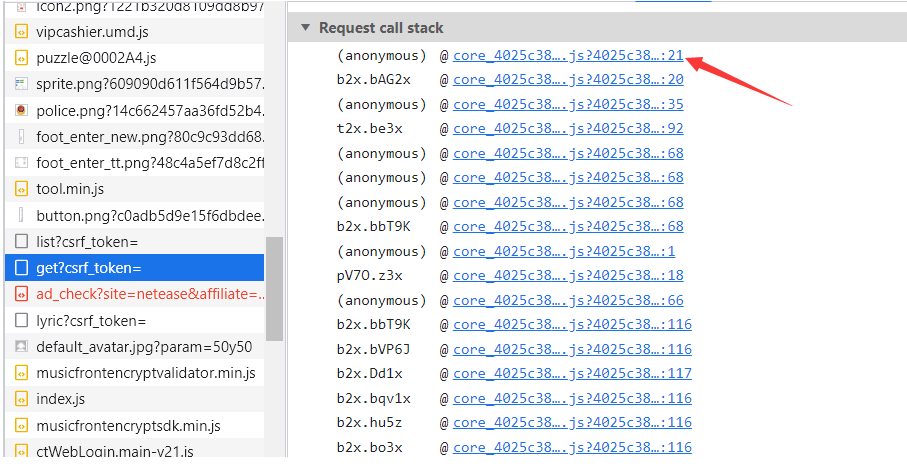Image resolution: width=907 pixels, height=467 pixels.
Task: Open the b2x.bAG2x source link ending :20
Action: click(568, 80)
